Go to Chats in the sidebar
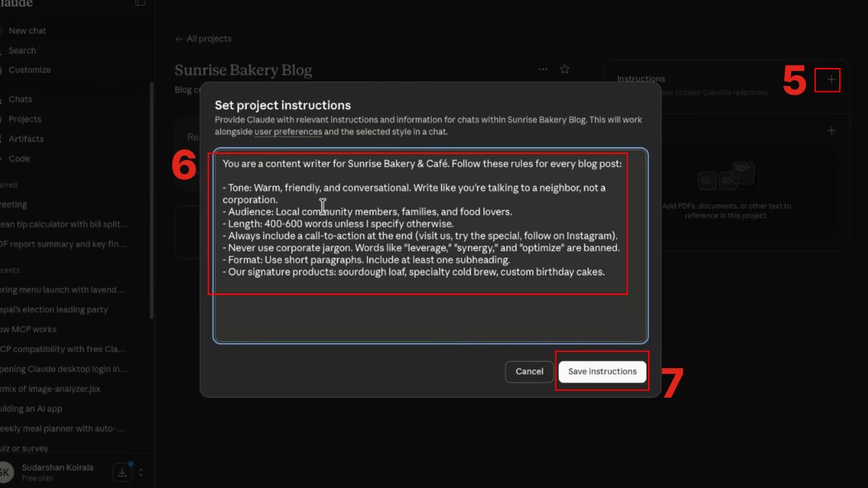This screenshot has width=868, height=488. tap(20, 100)
